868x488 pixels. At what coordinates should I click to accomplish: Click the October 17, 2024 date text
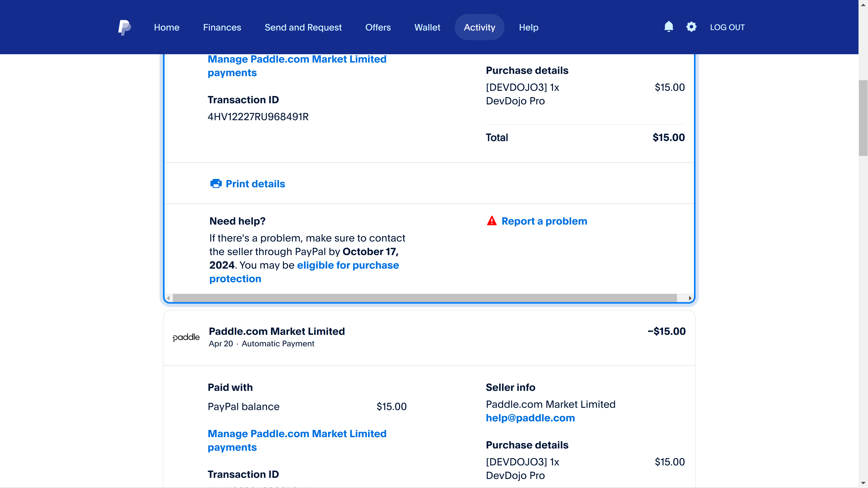click(304, 258)
